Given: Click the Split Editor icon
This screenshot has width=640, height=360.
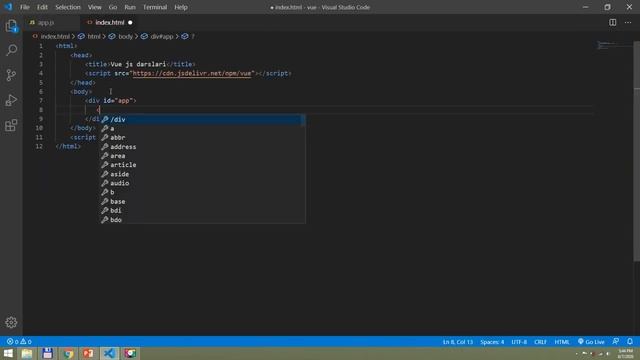Looking at the screenshot, I should [613, 22].
